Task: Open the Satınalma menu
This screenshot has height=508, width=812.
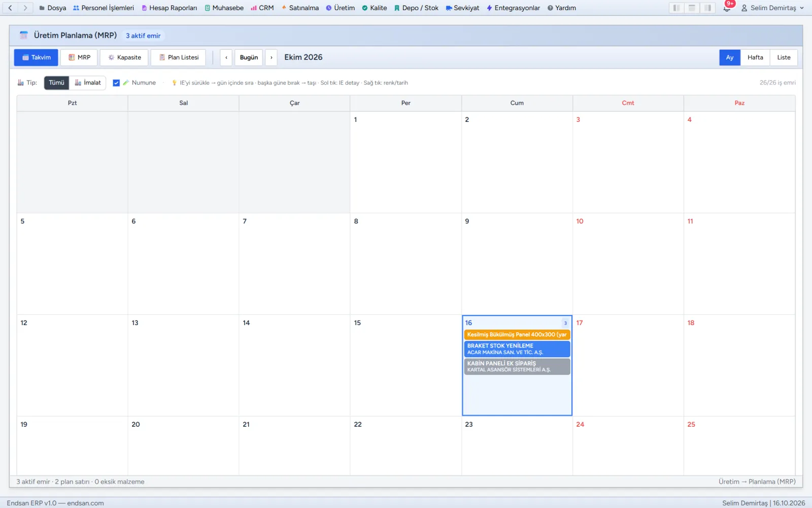Action: [x=300, y=8]
